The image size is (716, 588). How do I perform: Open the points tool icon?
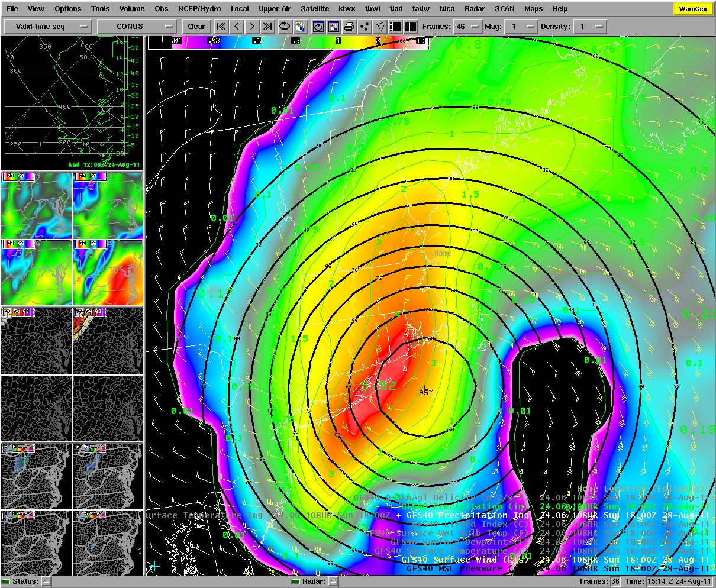365,27
